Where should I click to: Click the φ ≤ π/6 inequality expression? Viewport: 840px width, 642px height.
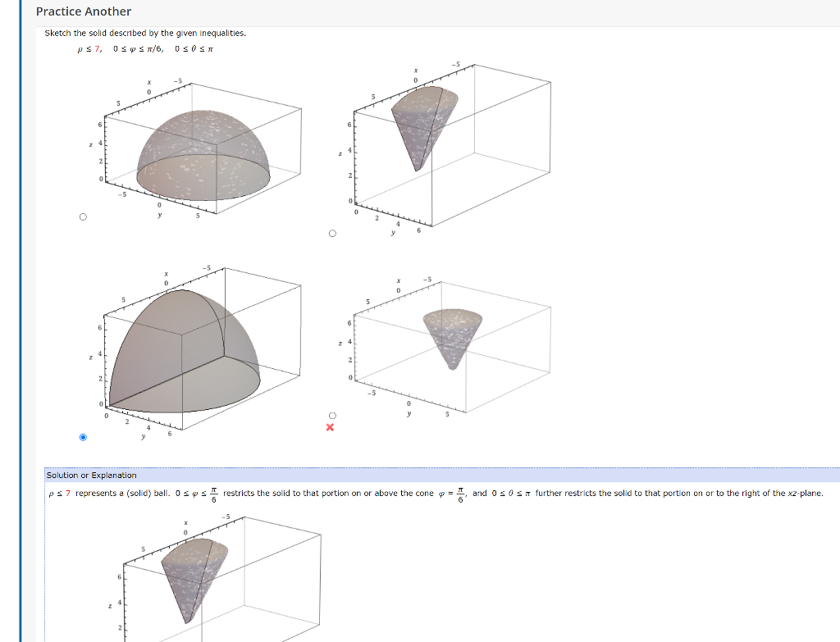[138, 48]
